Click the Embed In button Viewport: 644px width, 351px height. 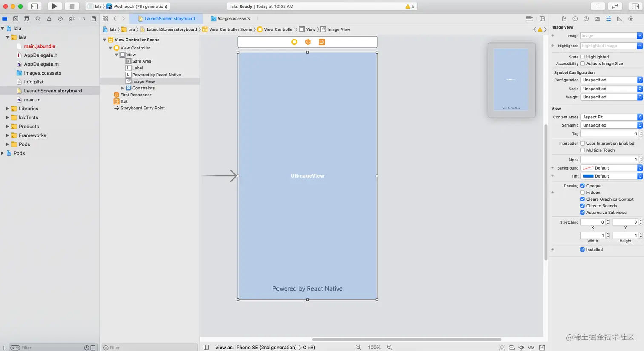click(542, 348)
